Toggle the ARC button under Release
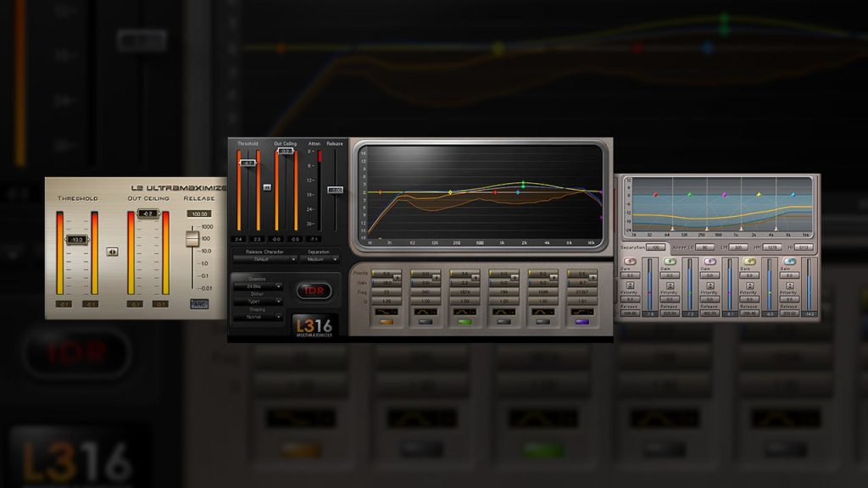868x488 pixels. pyautogui.click(x=198, y=303)
